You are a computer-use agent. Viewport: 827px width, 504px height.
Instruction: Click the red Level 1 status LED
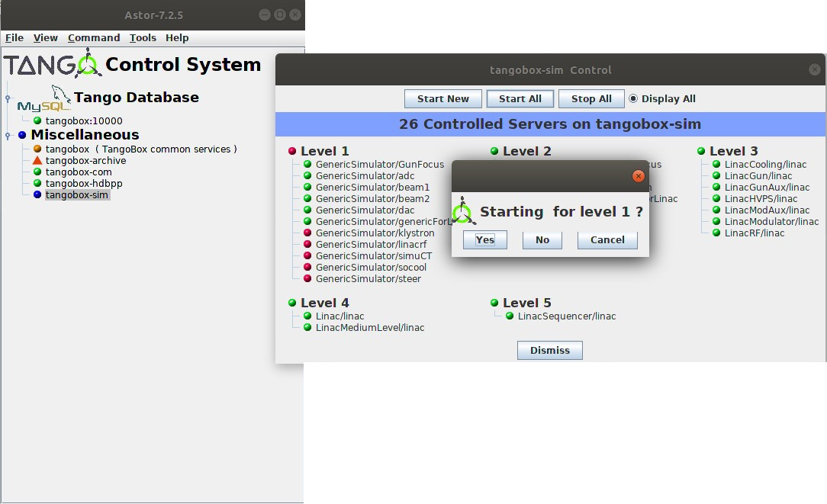point(292,151)
